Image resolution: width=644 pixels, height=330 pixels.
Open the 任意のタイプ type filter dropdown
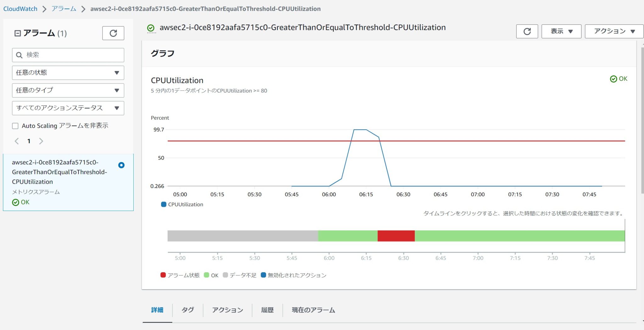pos(68,90)
